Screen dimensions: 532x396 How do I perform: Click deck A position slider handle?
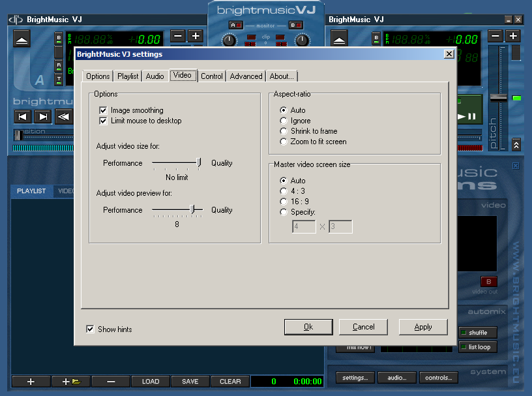(19, 135)
